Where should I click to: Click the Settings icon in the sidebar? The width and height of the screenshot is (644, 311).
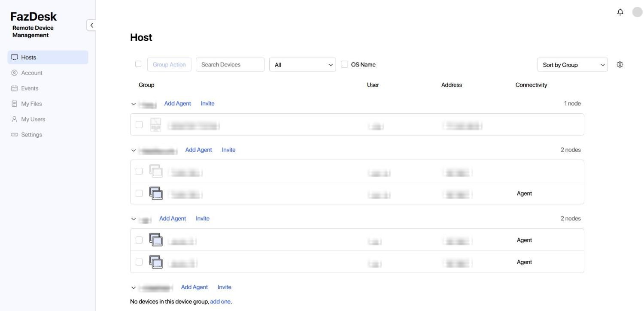tap(15, 135)
